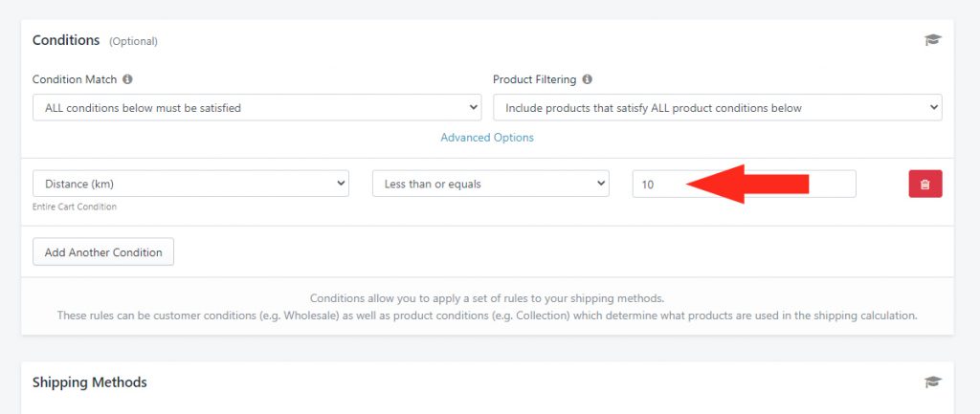Open the Condition Match dropdown

click(256, 107)
